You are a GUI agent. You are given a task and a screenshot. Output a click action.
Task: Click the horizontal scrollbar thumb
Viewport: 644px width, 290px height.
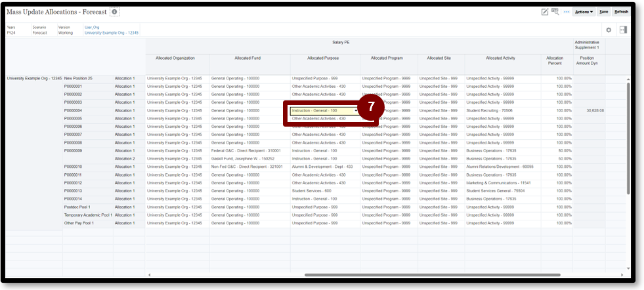click(x=432, y=275)
